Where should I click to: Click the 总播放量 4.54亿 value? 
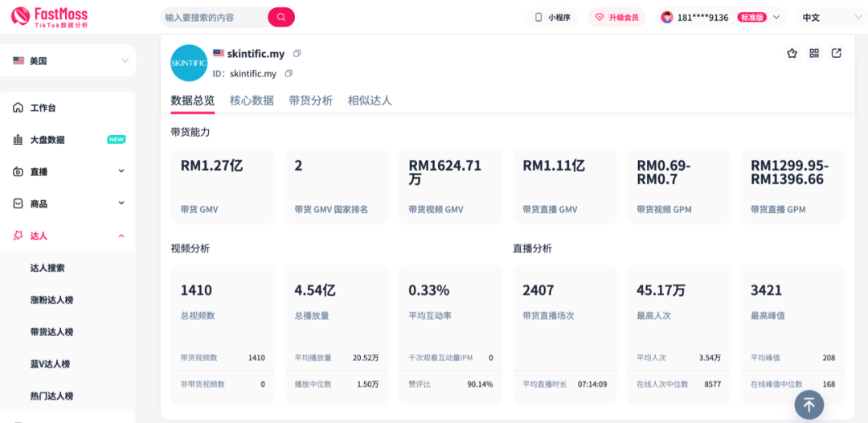pyautogui.click(x=316, y=290)
